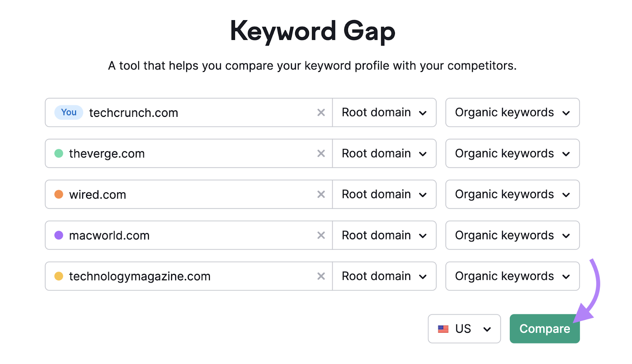
Task: Open Organic keywords dropdown for technologymagazine.com
Action: [x=512, y=276]
